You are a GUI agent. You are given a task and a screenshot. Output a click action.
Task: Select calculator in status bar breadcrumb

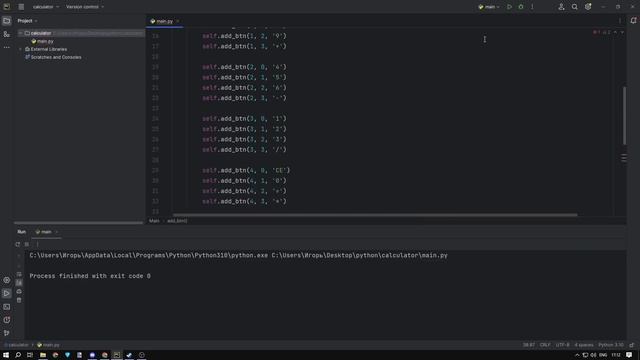17,345
